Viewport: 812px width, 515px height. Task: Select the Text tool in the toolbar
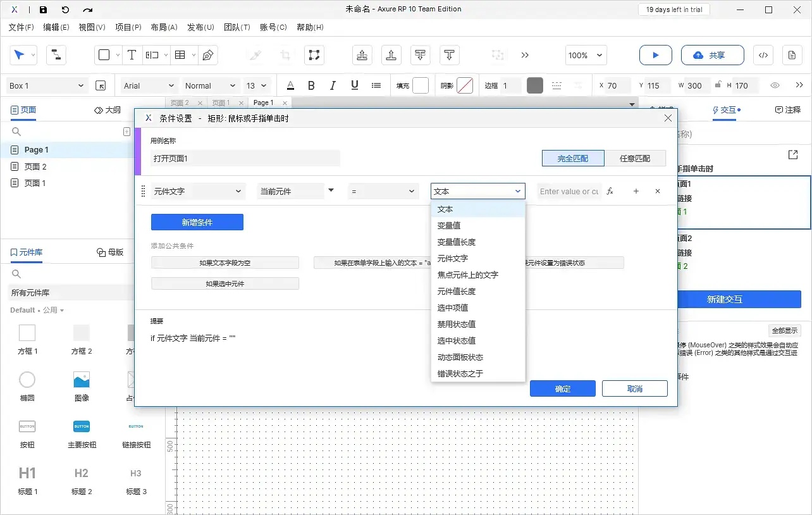pyautogui.click(x=132, y=55)
